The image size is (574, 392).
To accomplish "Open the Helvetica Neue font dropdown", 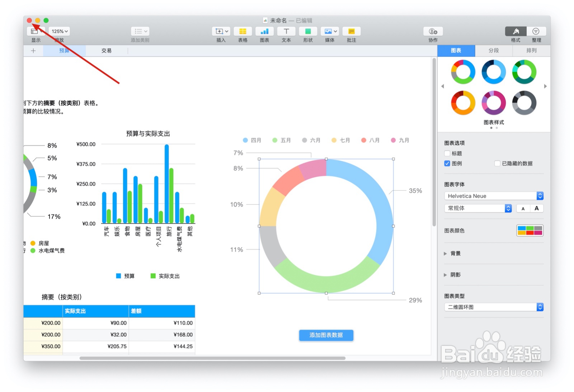I will click(x=493, y=196).
